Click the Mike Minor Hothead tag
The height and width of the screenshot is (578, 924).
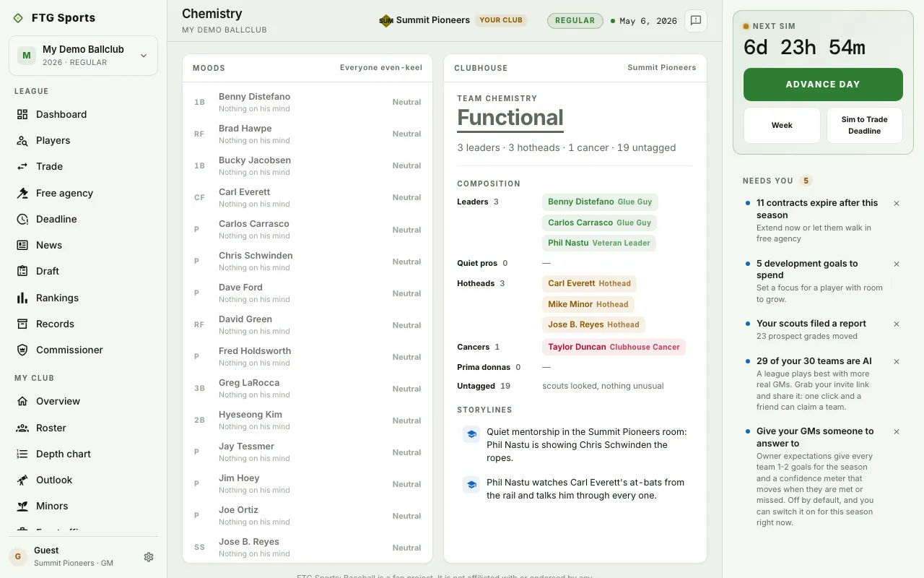[x=588, y=304]
